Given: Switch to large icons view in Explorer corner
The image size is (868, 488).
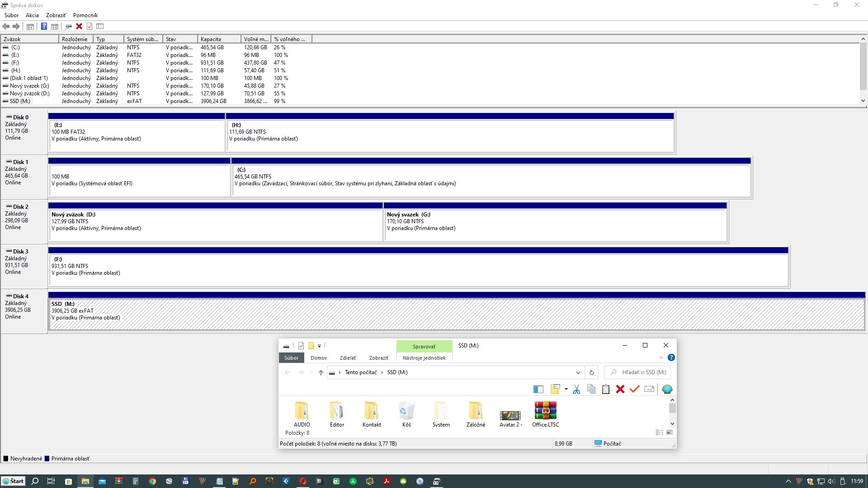Looking at the screenshot, I should coord(670,432).
